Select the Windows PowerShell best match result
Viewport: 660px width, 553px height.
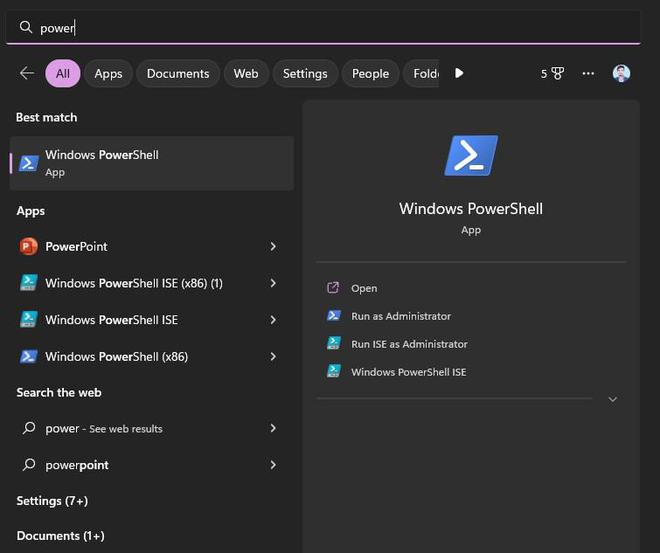152,163
